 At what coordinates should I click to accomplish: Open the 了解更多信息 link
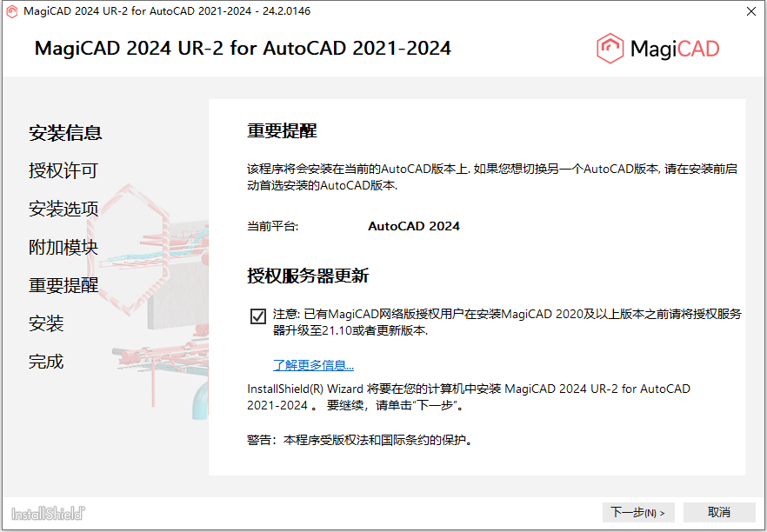point(313,365)
